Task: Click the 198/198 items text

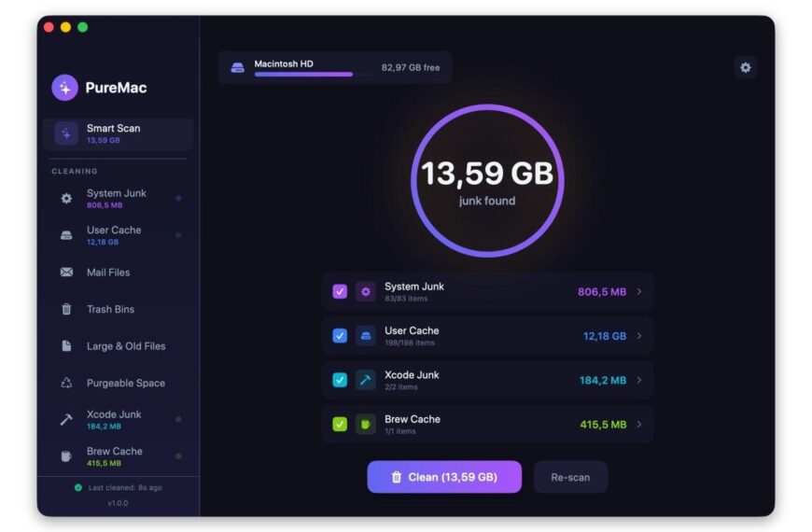Action: point(410,343)
